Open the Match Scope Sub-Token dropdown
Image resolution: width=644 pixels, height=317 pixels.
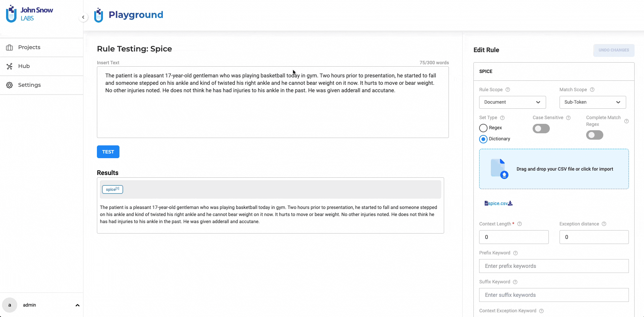point(593,102)
